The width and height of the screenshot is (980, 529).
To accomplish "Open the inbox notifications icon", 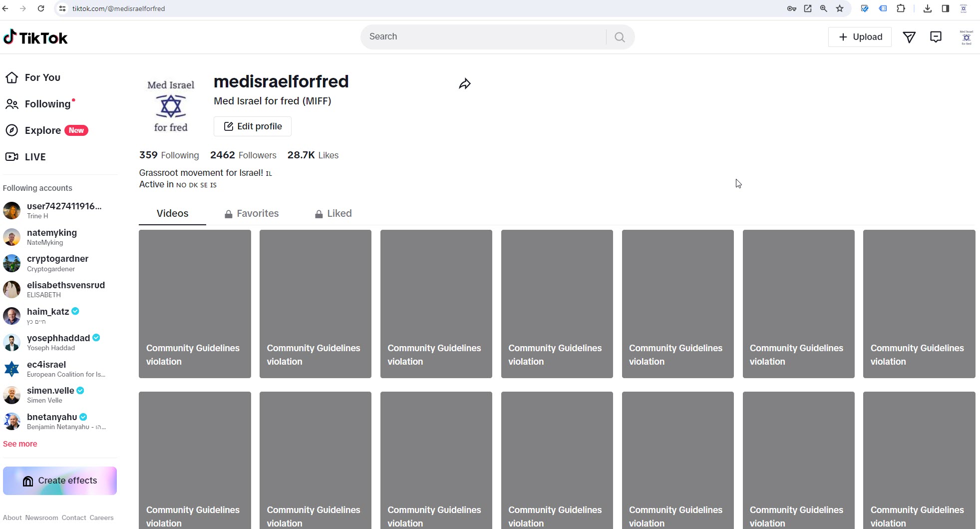I will pyautogui.click(x=936, y=37).
